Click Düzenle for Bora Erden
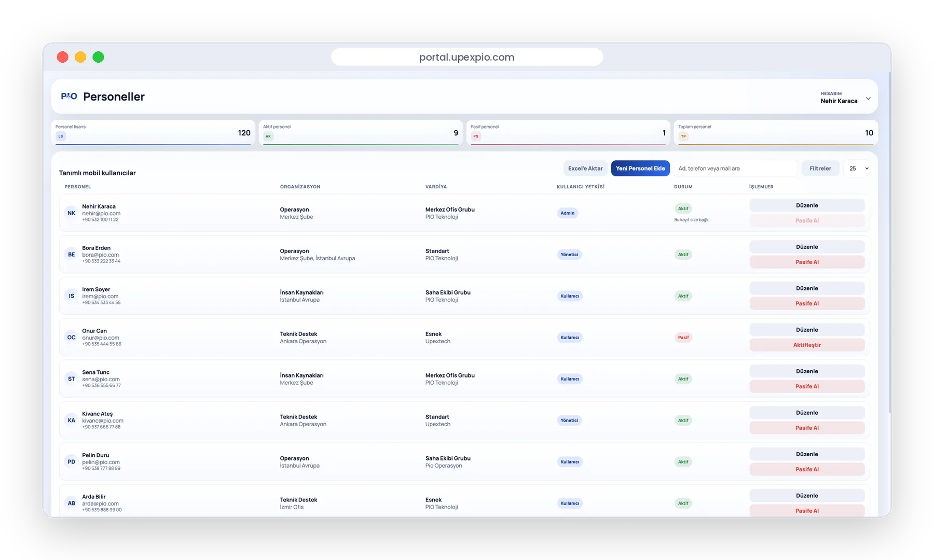Image resolution: width=934 pixels, height=560 pixels. (807, 247)
